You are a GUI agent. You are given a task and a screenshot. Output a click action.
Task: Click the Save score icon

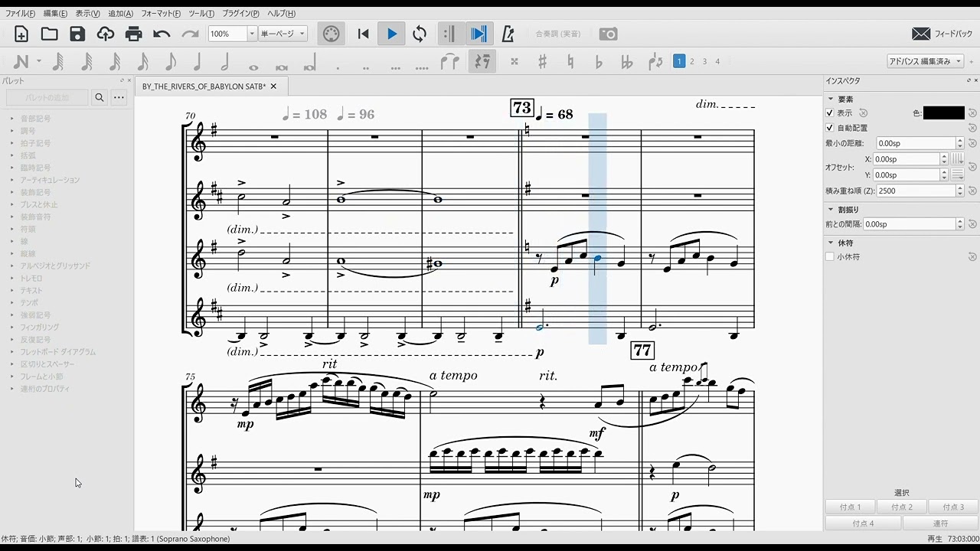pos(77,34)
